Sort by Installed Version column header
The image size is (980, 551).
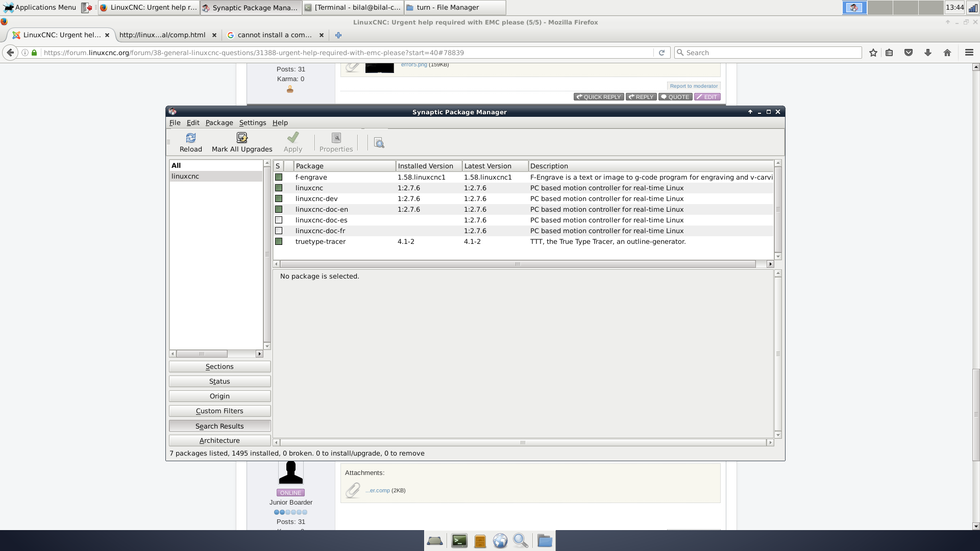coord(429,166)
